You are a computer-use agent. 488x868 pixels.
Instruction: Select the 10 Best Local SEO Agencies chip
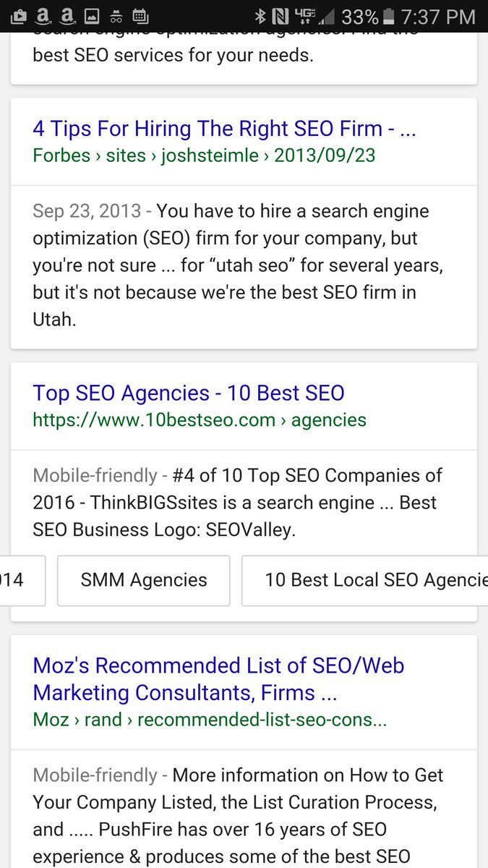click(365, 580)
